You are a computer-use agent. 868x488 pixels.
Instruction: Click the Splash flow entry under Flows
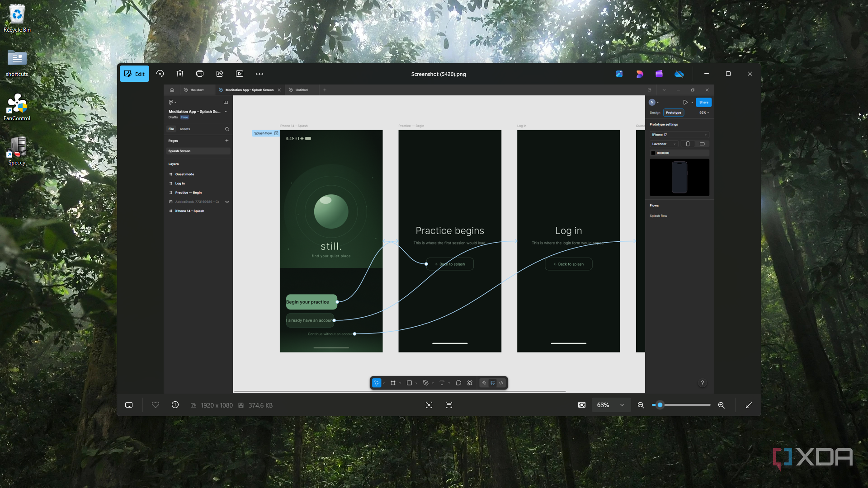tap(658, 216)
